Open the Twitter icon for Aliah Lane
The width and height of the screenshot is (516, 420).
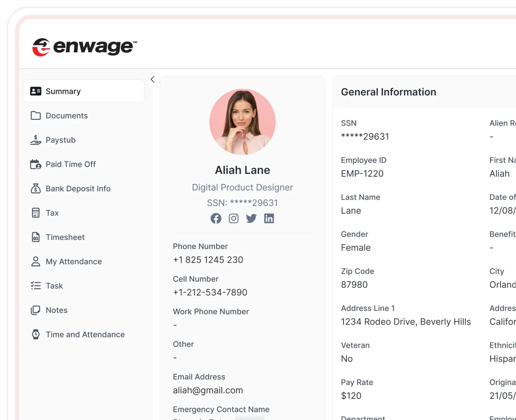pos(251,218)
